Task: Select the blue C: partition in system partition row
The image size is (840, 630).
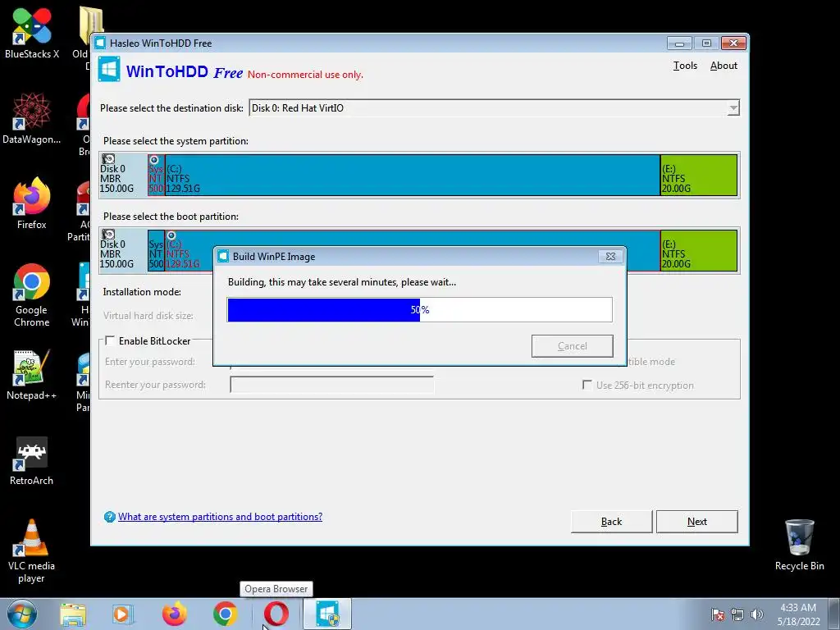Action: [x=413, y=175]
